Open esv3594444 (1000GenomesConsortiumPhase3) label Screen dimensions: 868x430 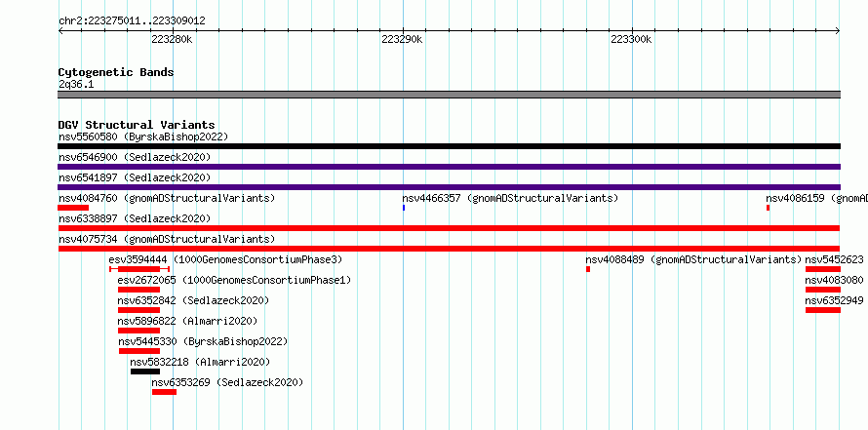point(226,259)
